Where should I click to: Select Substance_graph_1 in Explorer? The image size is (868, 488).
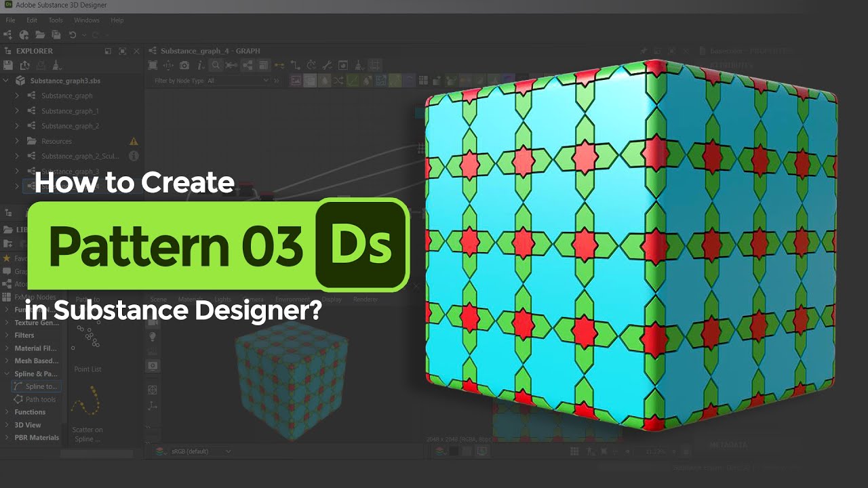coord(70,111)
